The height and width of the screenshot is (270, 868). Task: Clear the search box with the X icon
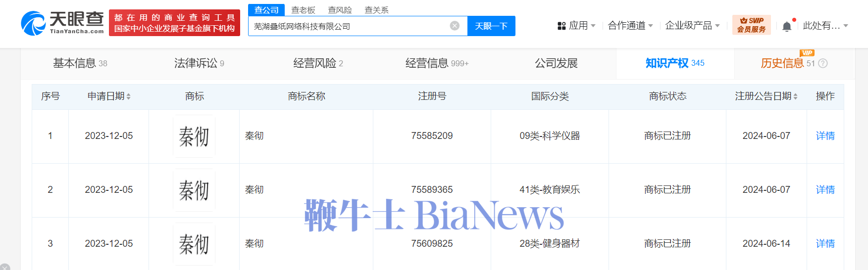tap(455, 26)
